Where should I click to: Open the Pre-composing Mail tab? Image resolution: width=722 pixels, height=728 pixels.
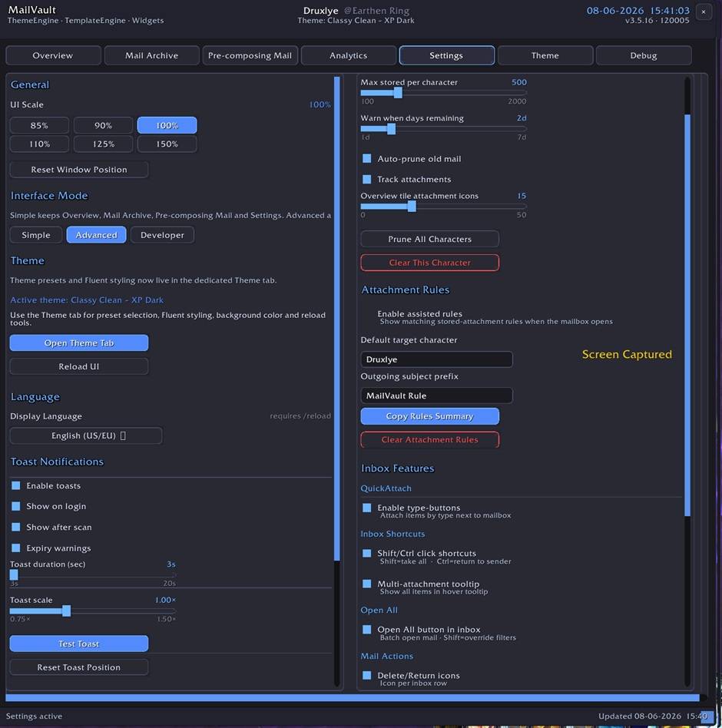tap(250, 55)
